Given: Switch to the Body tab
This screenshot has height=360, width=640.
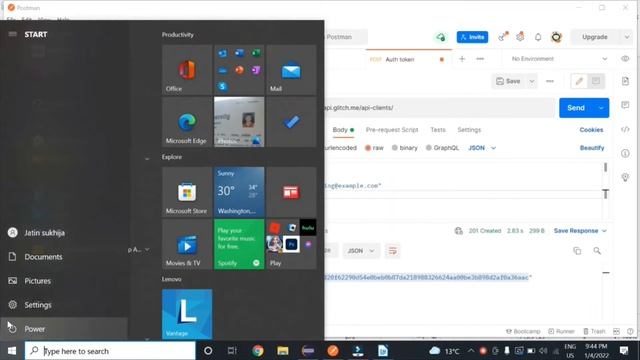Looking at the screenshot, I should point(343,130).
